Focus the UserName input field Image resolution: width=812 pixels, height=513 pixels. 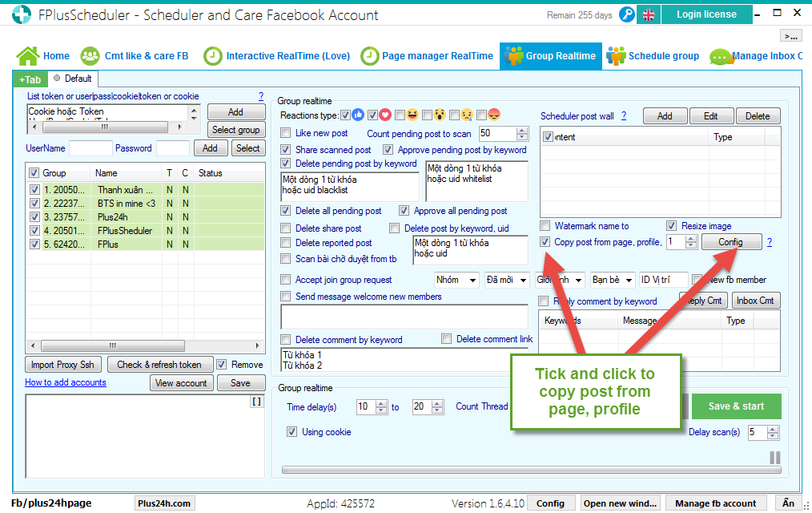point(90,148)
